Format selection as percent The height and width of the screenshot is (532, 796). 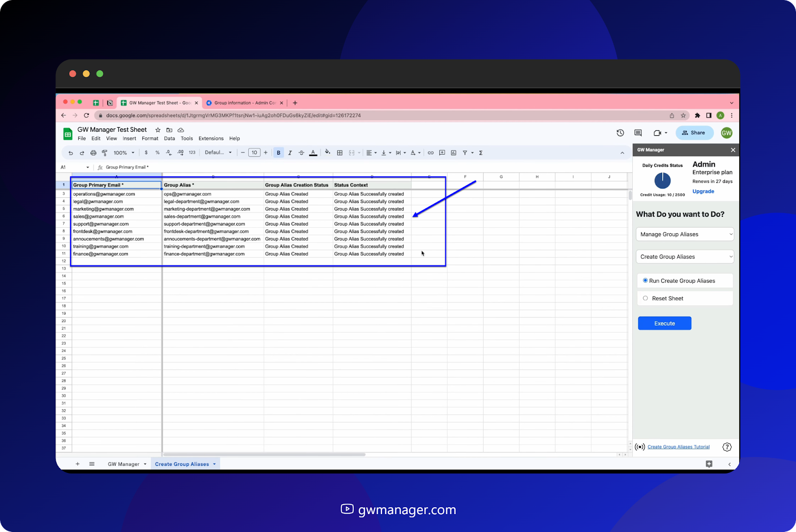coord(157,153)
